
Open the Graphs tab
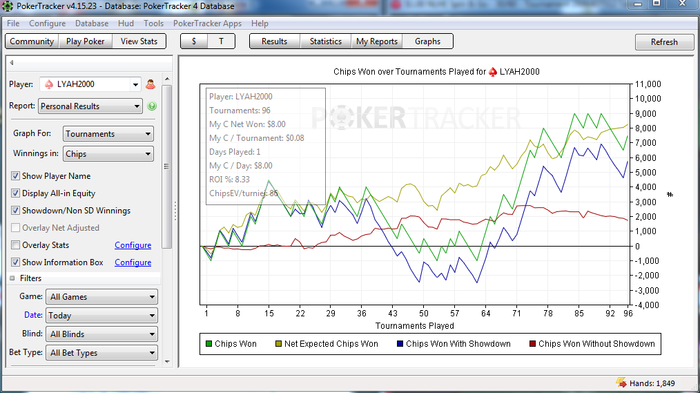[427, 42]
